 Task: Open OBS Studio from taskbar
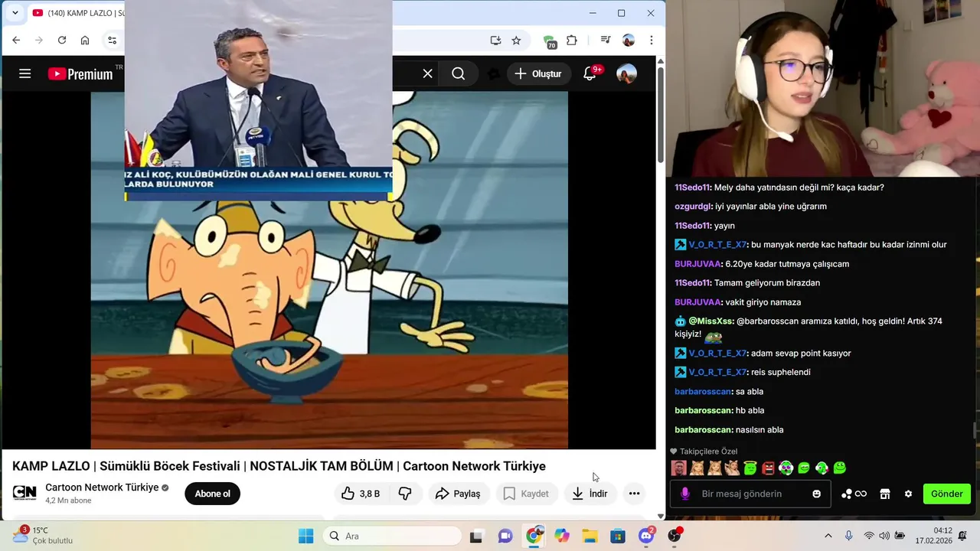[675, 536]
